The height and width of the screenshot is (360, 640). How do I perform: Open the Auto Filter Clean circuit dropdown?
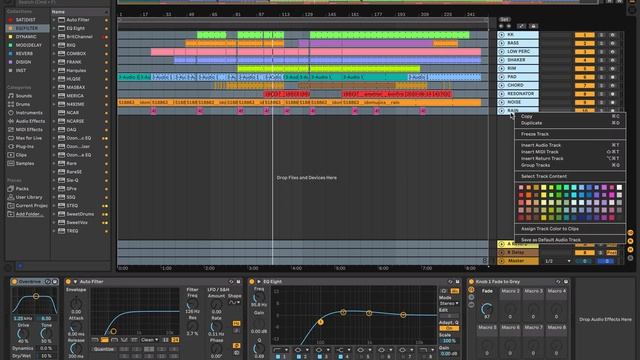(149, 340)
